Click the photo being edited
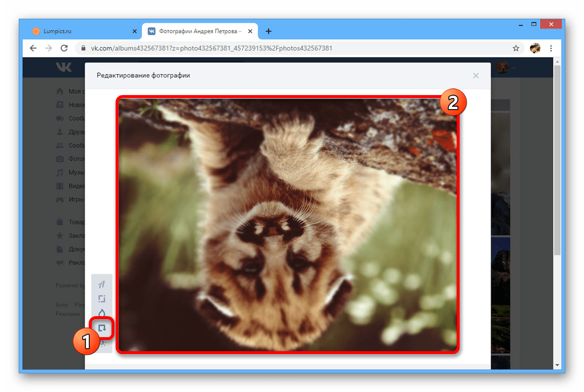This screenshot has width=584, height=392. [x=287, y=225]
